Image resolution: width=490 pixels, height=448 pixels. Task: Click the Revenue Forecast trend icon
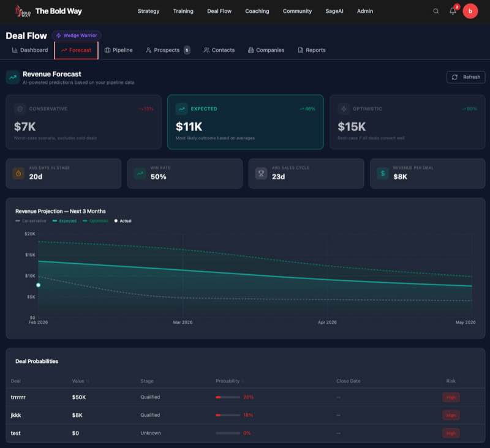[x=12, y=77]
